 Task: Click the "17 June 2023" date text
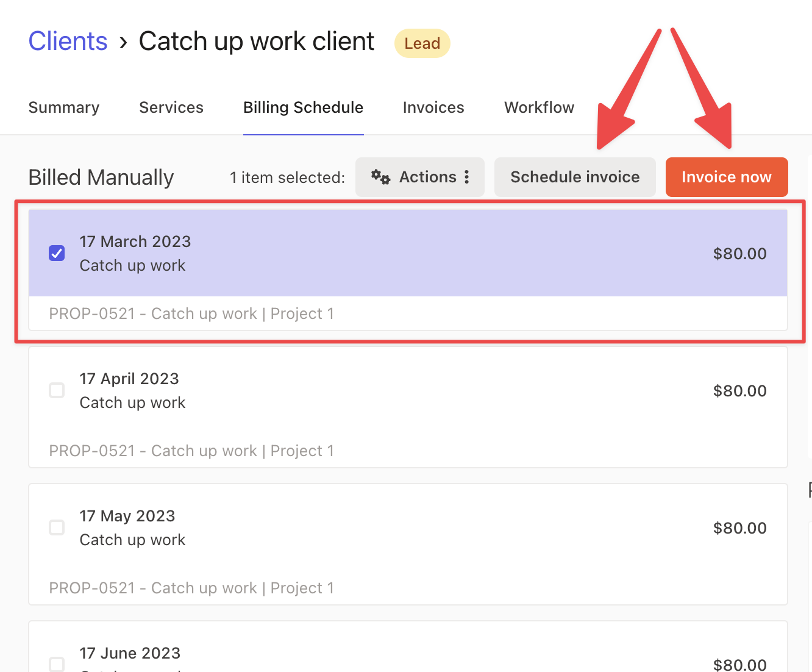pos(130,653)
